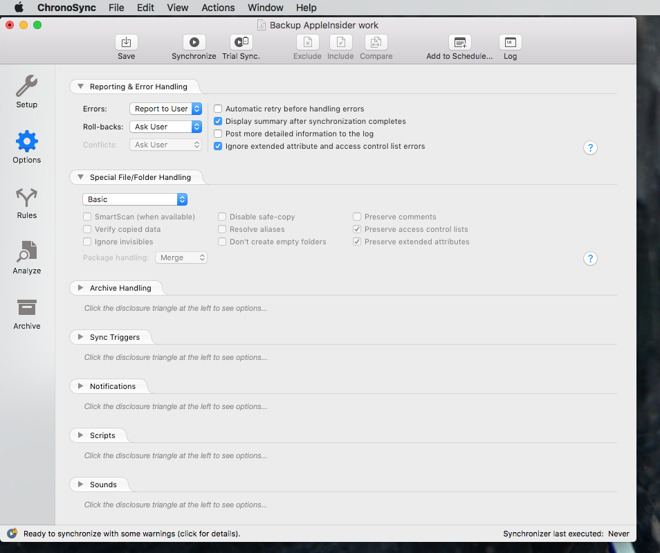This screenshot has height=553, width=660.
Task: Open the Conflicts dropdown
Action: click(x=166, y=145)
